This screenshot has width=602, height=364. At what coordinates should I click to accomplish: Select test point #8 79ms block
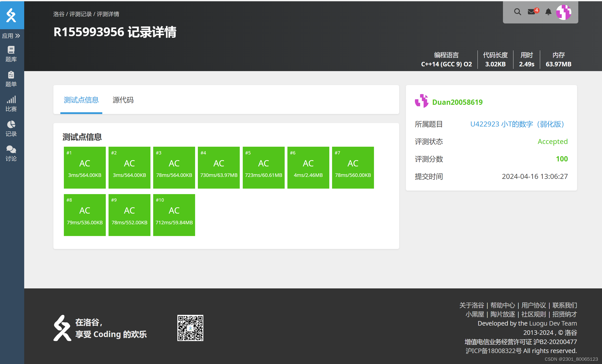tap(85, 215)
